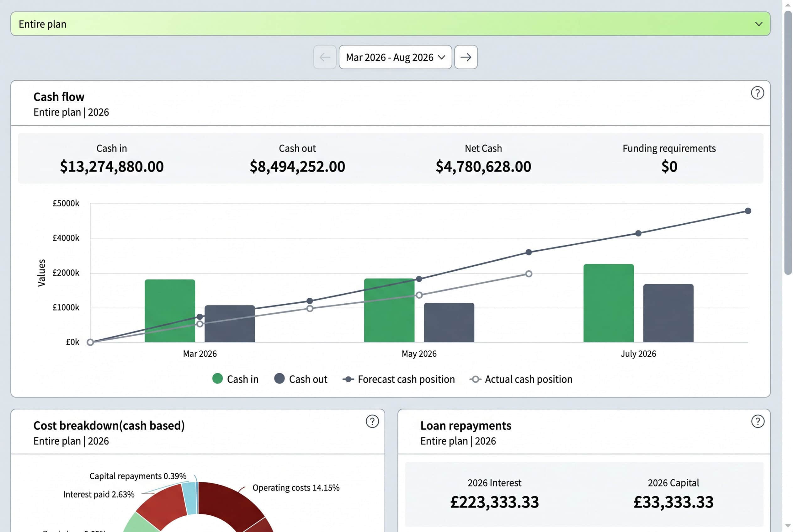
Task: Click the Cash out total $8,494,252.00
Action: 297,167
